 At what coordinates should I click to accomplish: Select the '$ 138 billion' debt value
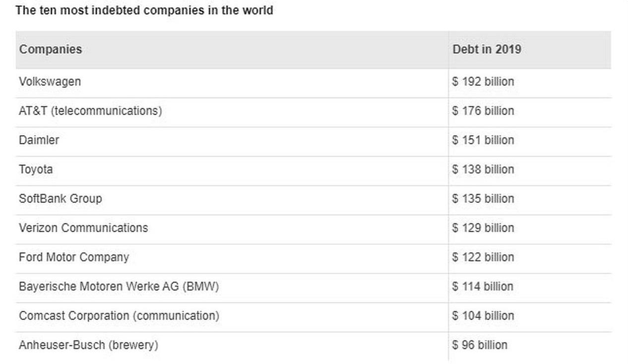coord(483,169)
